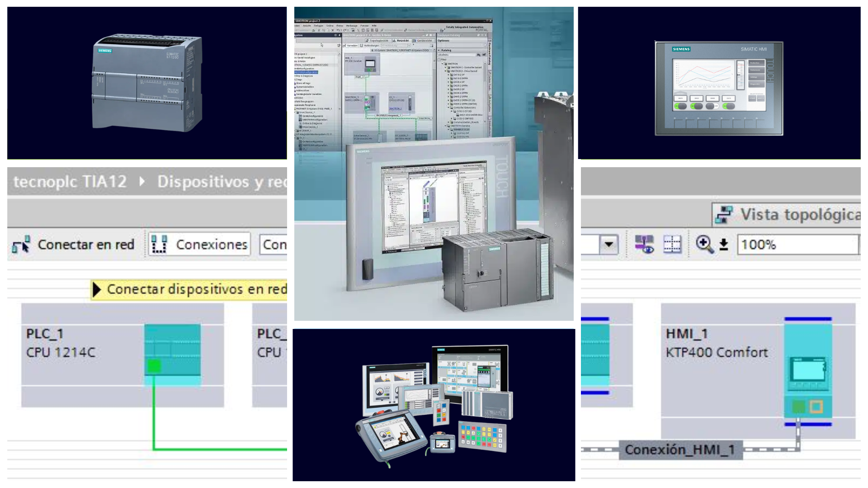Collapse the Katalog section in the hardware catalog
The image size is (868, 488).
point(439,50)
